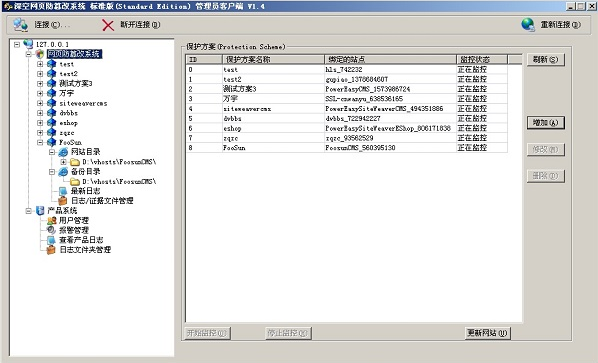Expand the test tree node
Viewport: 598px width, 363px height.
pyautogui.click(x=40, y=64)
